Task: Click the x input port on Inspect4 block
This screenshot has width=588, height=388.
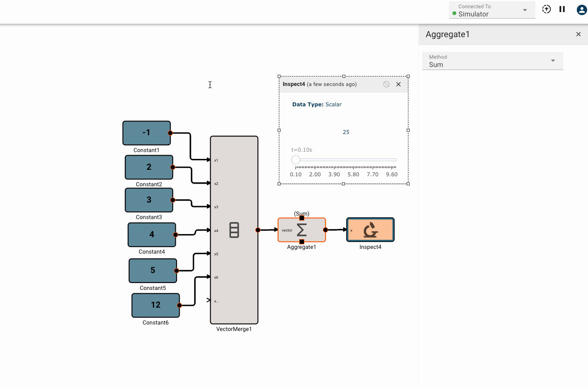Action: 351,230
